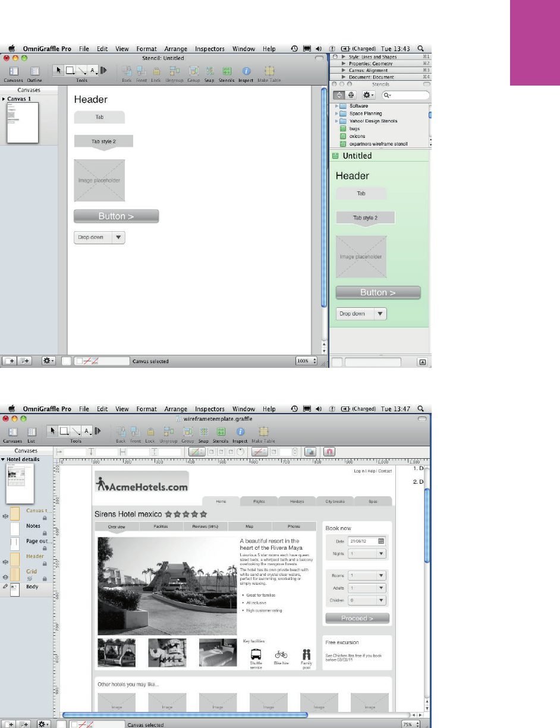560x728 pixels.
Task: Click the stencil grid view button in Stencils panel
Action: [x=351, y=95]
